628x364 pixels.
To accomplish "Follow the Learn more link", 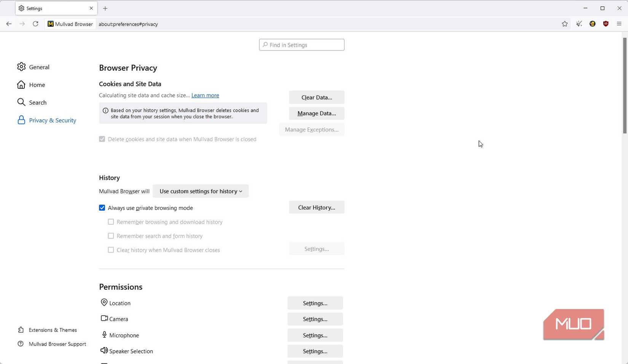I will 205,95.
